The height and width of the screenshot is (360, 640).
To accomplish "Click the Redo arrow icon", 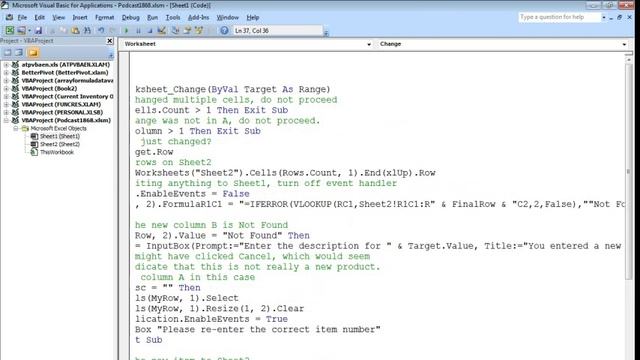I will pyautogui.click(x=113, y=31).
